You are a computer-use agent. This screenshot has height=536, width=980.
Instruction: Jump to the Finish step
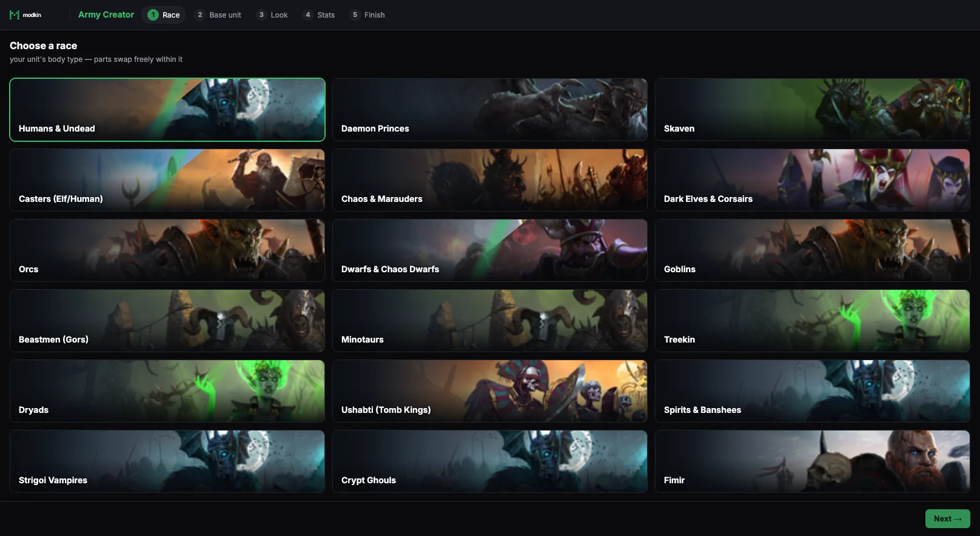367,15
